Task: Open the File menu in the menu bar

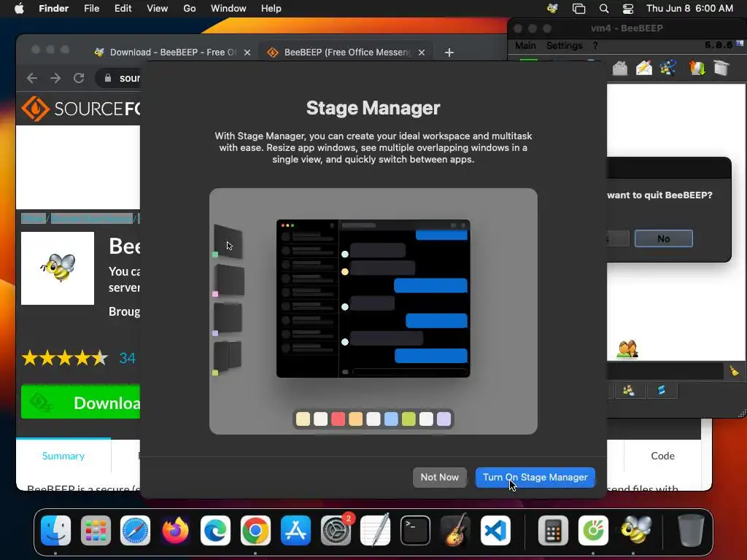Action: [x=91, y=9]
